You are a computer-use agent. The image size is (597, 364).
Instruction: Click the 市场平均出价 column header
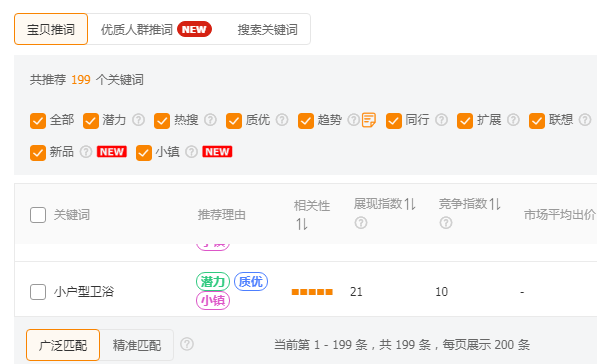coord(560,215)
